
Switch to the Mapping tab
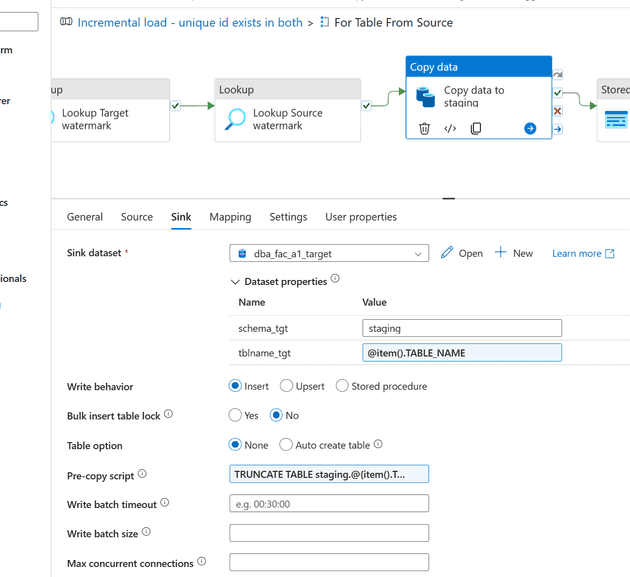tap(230, 217)
